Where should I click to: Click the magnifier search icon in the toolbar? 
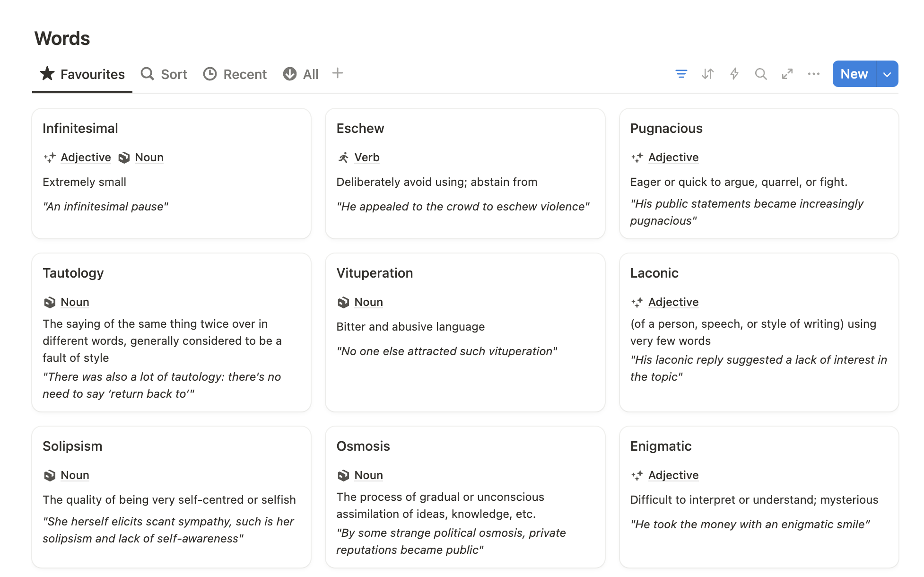[x=760, y=74]
